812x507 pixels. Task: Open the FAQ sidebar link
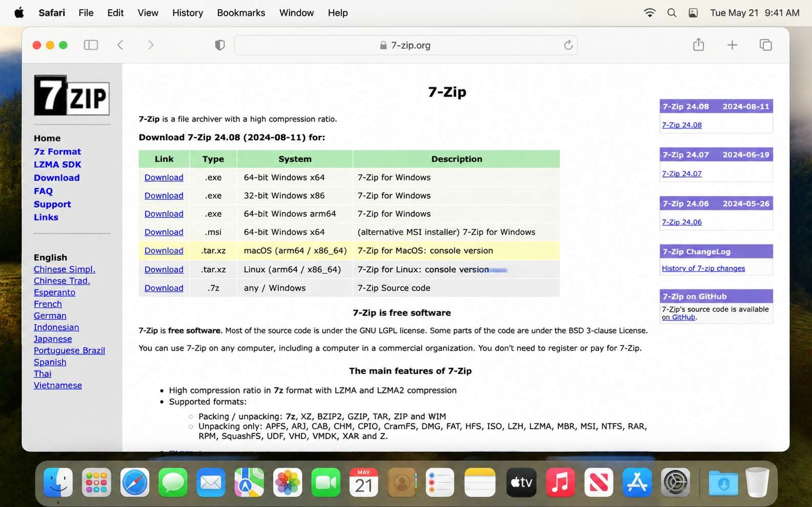[x=43, y=191]
